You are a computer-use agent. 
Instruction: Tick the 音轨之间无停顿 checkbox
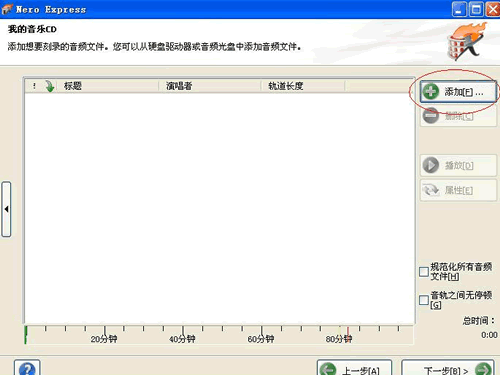424,300
